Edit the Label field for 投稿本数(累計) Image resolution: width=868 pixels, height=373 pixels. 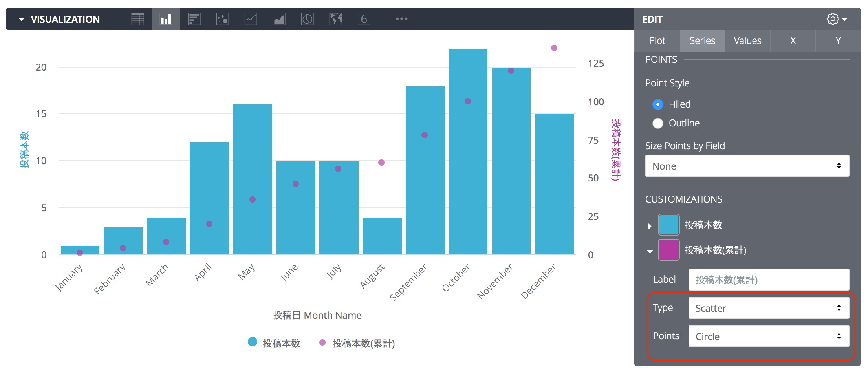point(768,280)
